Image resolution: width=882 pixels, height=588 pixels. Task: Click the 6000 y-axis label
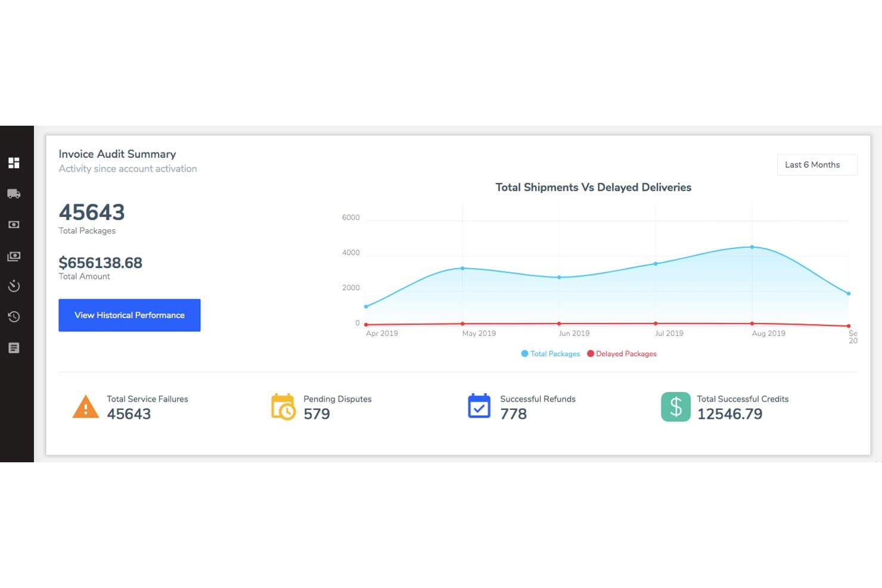pos(351,218)
